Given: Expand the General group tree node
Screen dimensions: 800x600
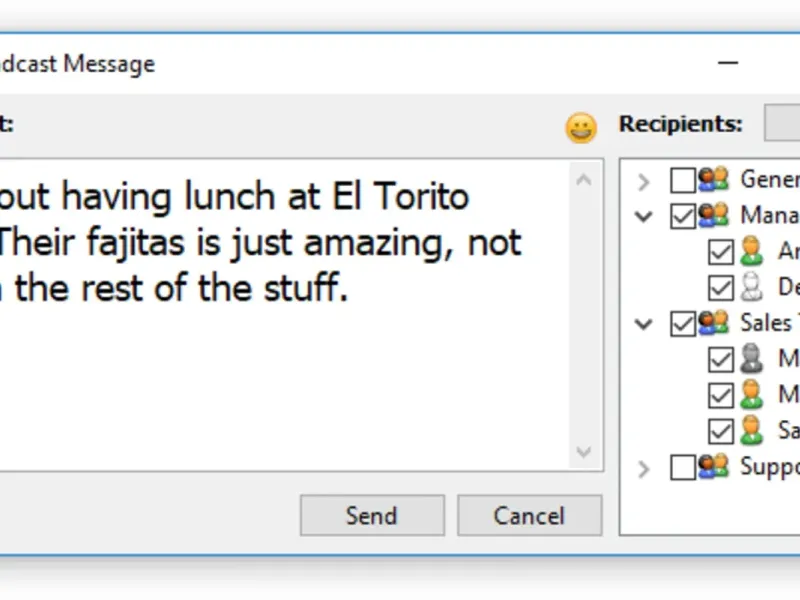Looking at the screenshot, I should [644, 181].
